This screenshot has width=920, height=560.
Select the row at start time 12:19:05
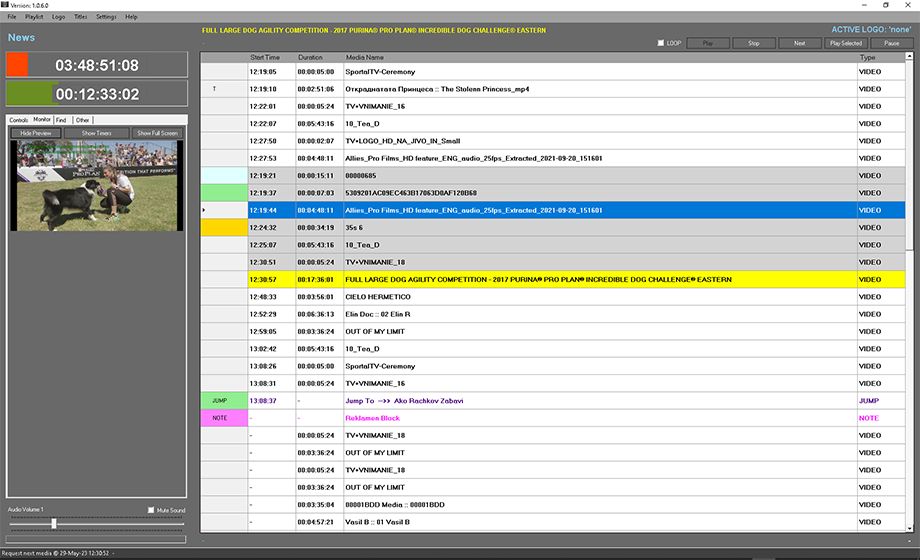pos(553,72)
